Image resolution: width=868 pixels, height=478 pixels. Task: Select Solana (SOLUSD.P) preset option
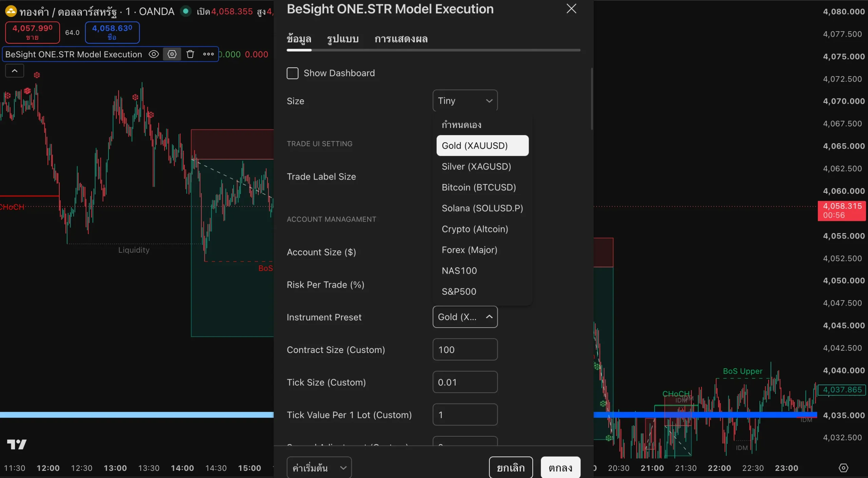pyautogui.click(x=482, y=208)
